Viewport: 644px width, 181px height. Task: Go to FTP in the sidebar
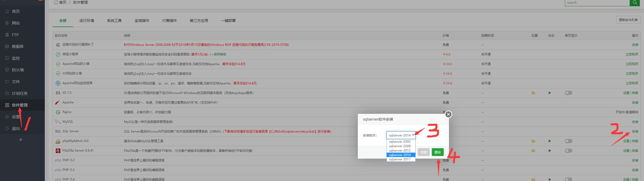click(x=15, y=35)
